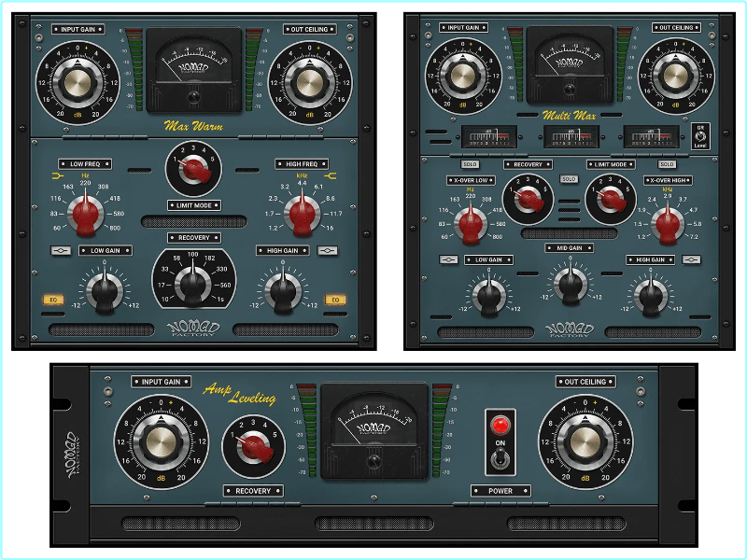Click the Amp Leveling Out Ceiling knob
The height and width of the screenshot is (560, 747).
click(x=585, y=441)
